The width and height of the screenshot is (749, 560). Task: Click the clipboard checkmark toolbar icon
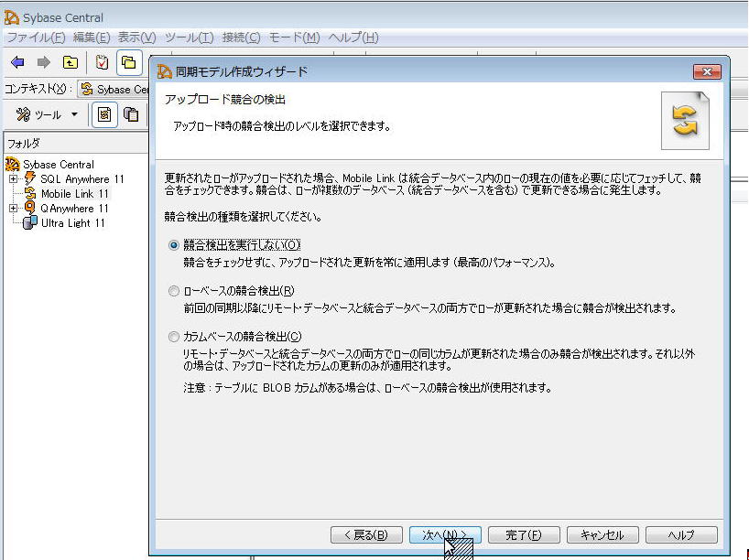[x=102, y=62]
